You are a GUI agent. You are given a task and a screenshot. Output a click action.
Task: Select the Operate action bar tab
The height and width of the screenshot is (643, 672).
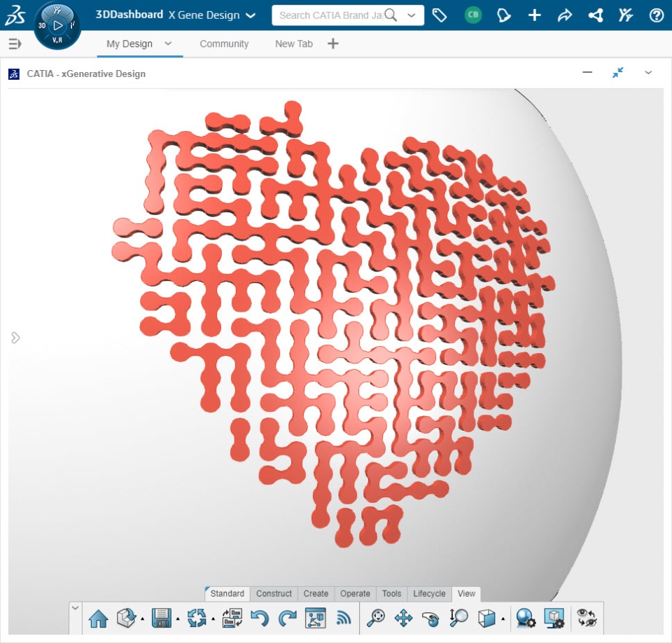pyautogui.click(x=355, y=594)
